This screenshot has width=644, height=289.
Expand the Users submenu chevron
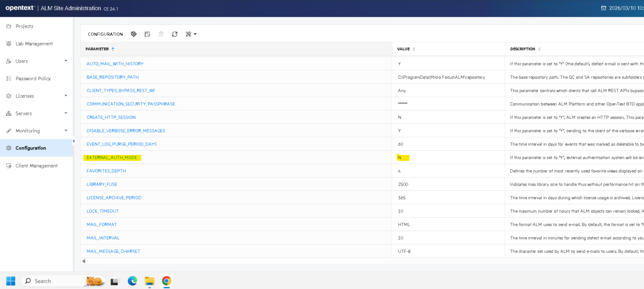(66, 60)
